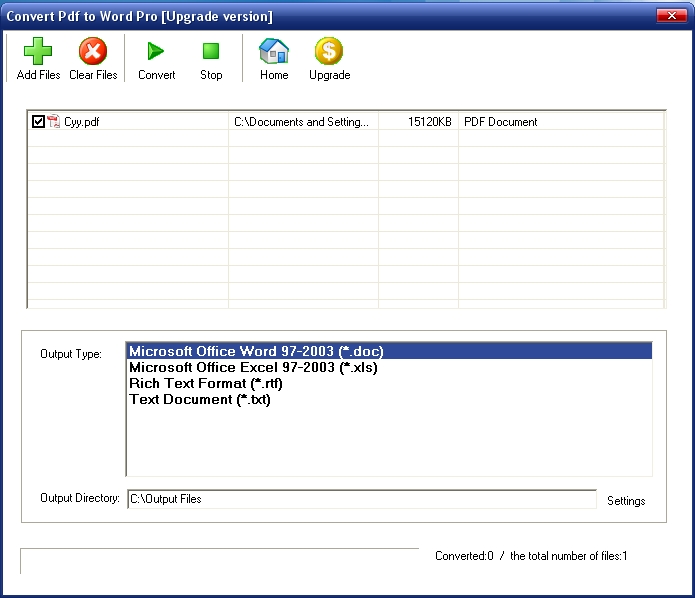Image resolution: width=695 pixels, height=598 pixels.
Task: Click the green plus Add Files icon
Action: (38, 51)
